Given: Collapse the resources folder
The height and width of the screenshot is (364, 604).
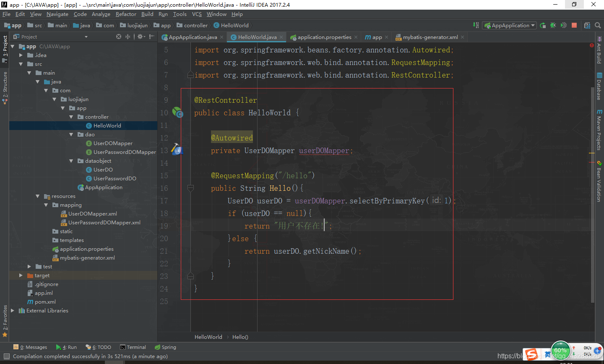Looking at the screenshot, I should pos(38,196).
